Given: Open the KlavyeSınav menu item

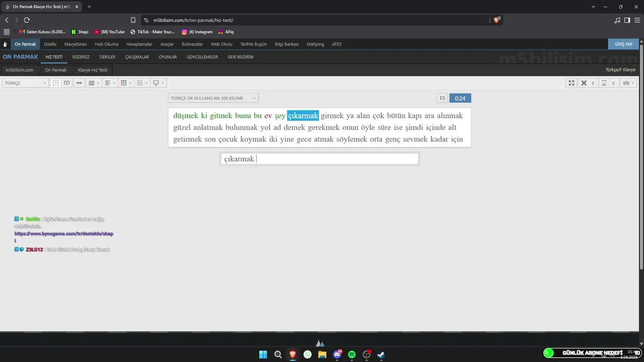Looking at the screenshot, I should [75, 44].
